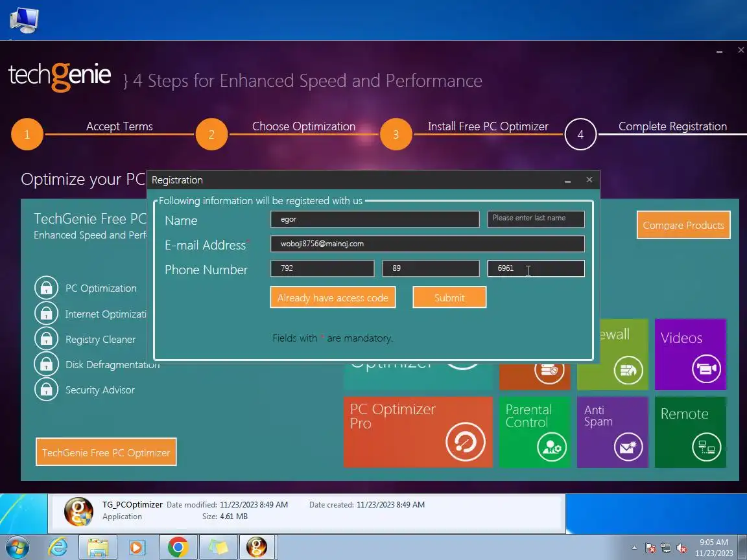Click the taskbar clock showing 9:05 AM
747x560 pixels.
tap(714, 548)
